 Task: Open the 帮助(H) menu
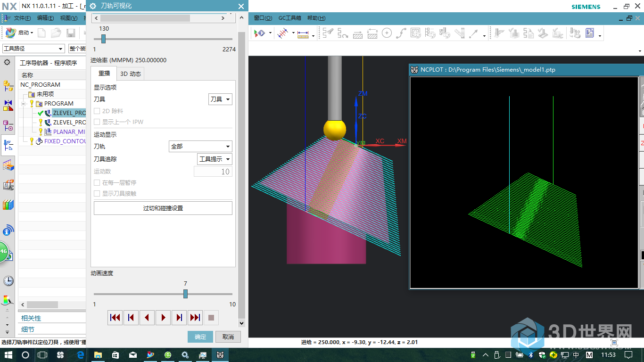316,18
